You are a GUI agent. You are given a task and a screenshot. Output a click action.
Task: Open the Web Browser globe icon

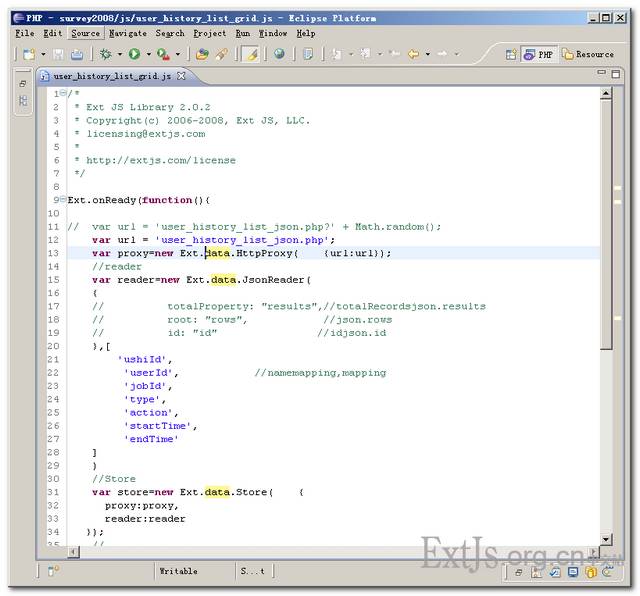[x=279, y=54]
